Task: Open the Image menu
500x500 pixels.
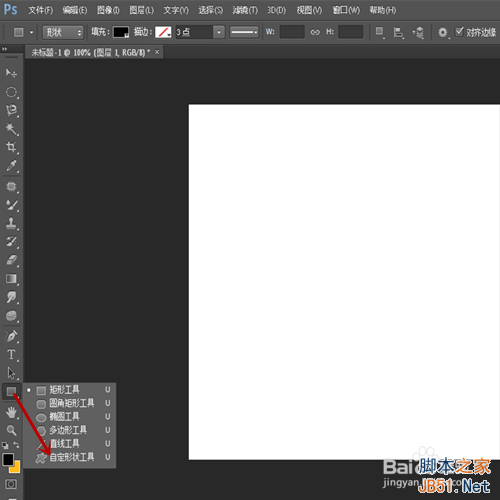Action: (x=108, y=10)
